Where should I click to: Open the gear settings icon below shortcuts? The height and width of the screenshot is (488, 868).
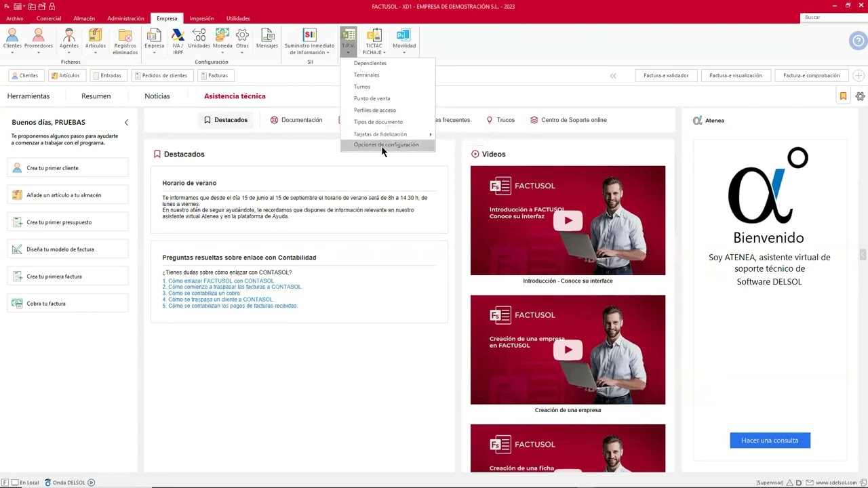click(860, 96)
